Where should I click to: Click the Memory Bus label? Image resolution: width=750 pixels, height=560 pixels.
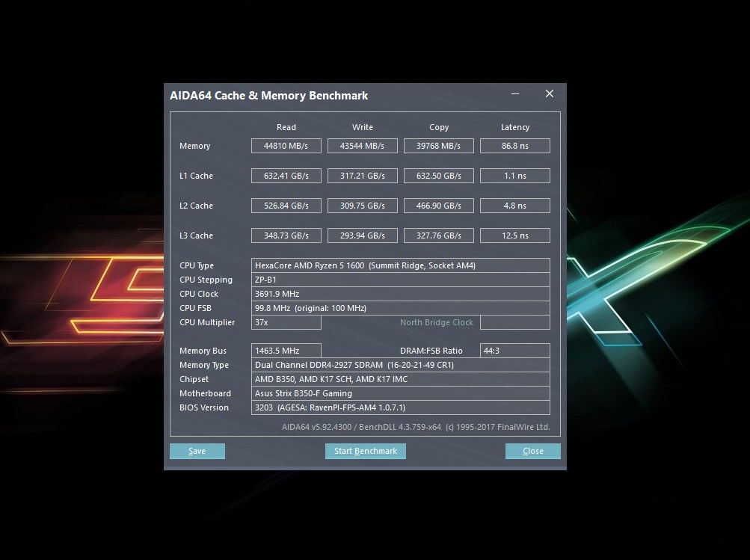pyautogui.click(x=203, y=351)
